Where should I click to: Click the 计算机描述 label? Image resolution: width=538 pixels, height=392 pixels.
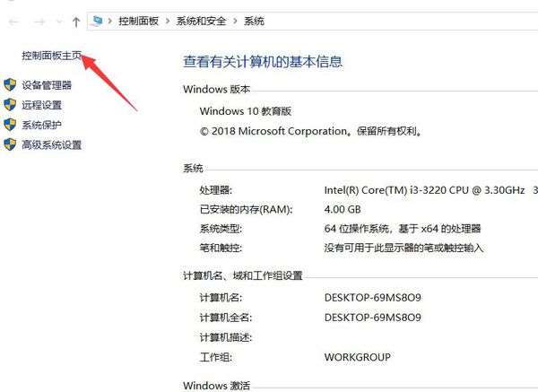[226, 337]
